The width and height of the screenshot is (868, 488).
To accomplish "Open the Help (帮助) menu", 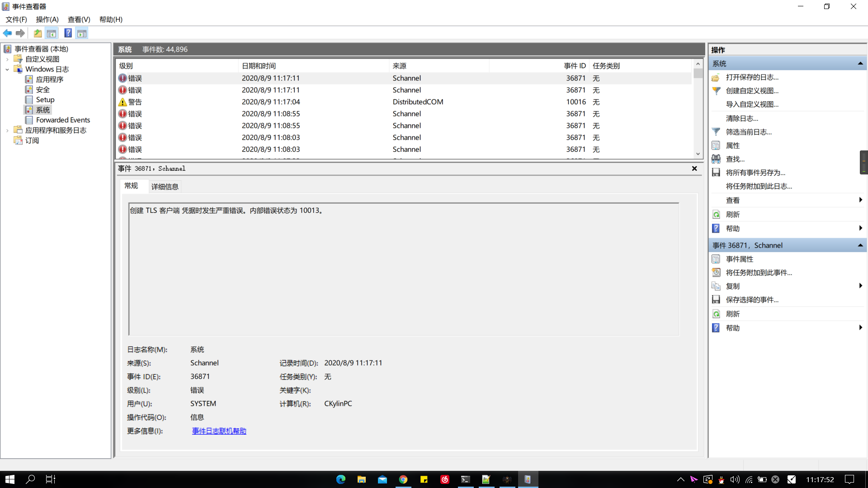I will tap(111, 19).
